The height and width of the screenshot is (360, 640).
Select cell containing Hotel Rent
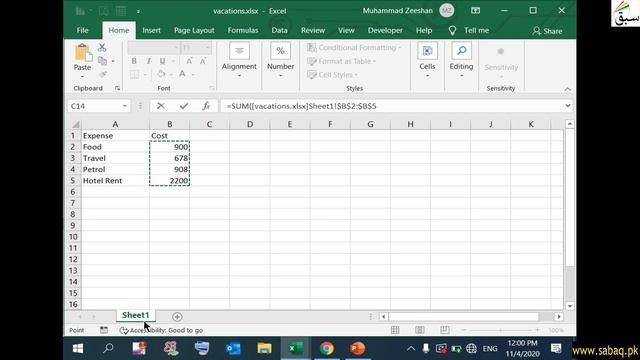coord(116,181)
